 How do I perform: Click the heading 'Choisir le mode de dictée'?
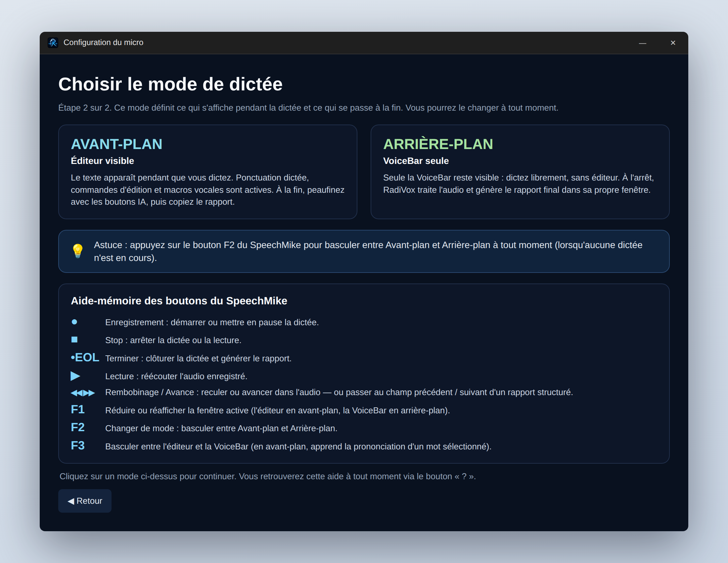coord(170,84)
